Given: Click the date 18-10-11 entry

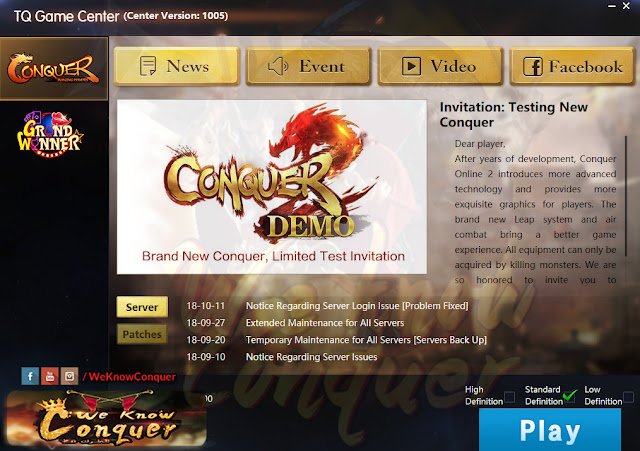Looking at the screenshot, I should click(206, 306).
